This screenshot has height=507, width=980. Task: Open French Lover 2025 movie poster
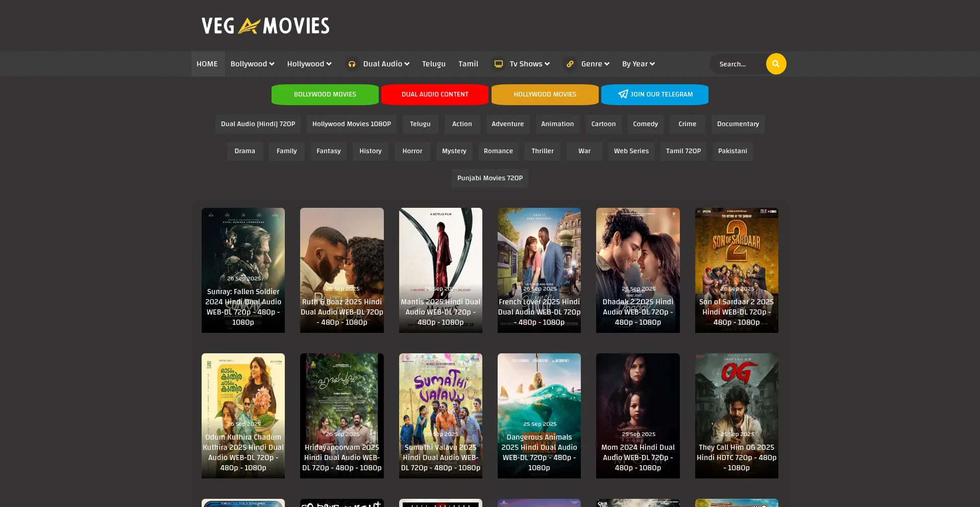pyautogui.click(x=539, y=270)
